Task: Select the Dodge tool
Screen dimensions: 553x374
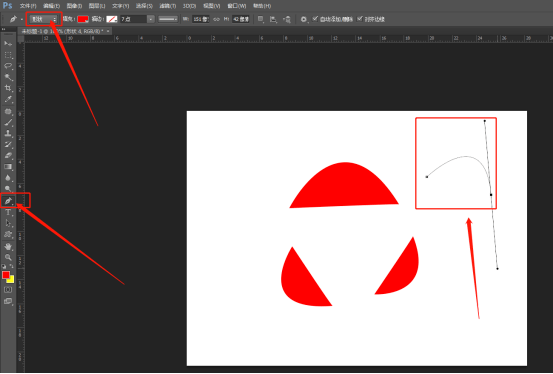Action: [8, 189]
